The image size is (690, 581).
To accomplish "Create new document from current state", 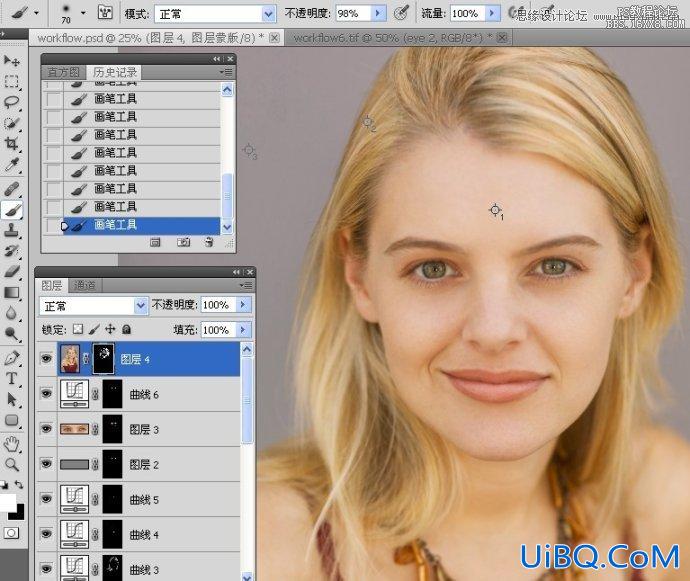I will (x=155, y=242).
